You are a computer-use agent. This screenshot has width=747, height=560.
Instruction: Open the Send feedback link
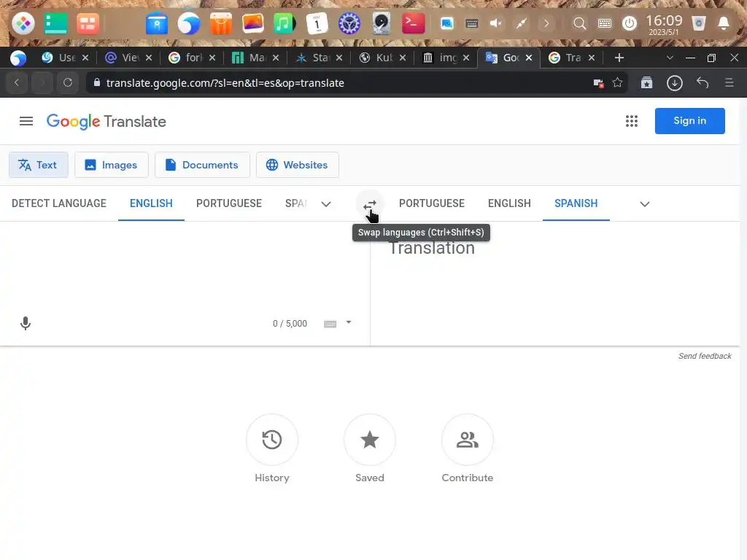point(705,356)
